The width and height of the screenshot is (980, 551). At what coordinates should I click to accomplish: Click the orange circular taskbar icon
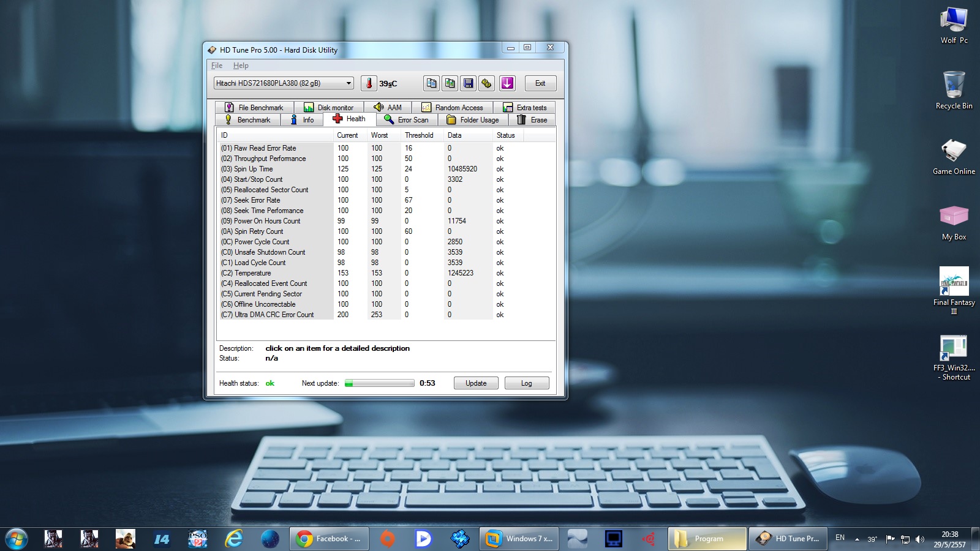387,539
